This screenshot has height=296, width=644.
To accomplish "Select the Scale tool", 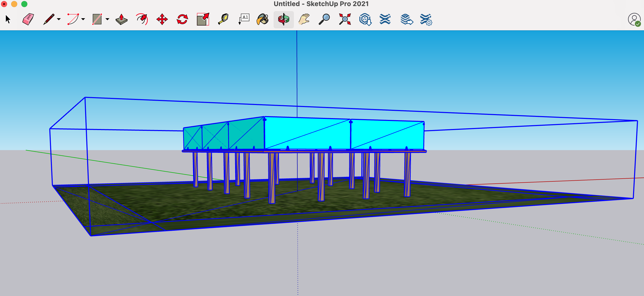I will click(x=203, y=19).
